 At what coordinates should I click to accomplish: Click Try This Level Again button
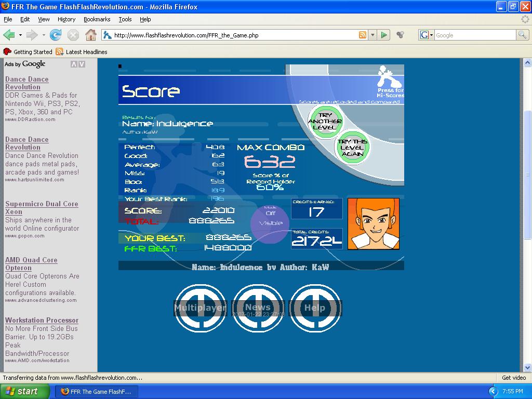(x=353, y=148)
